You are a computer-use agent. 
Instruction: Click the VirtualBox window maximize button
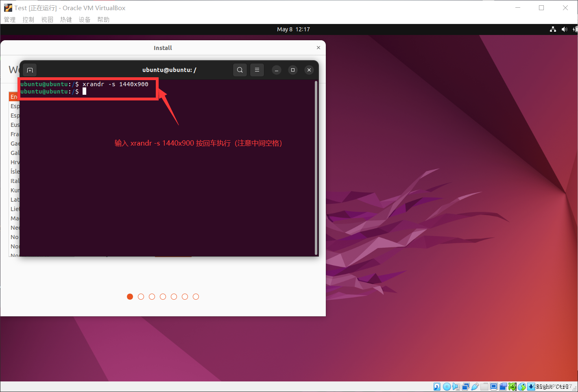541,8
